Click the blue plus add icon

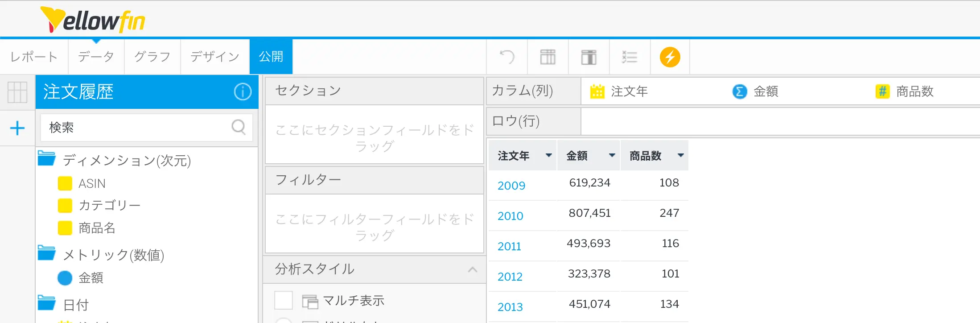tap(17, 128)
